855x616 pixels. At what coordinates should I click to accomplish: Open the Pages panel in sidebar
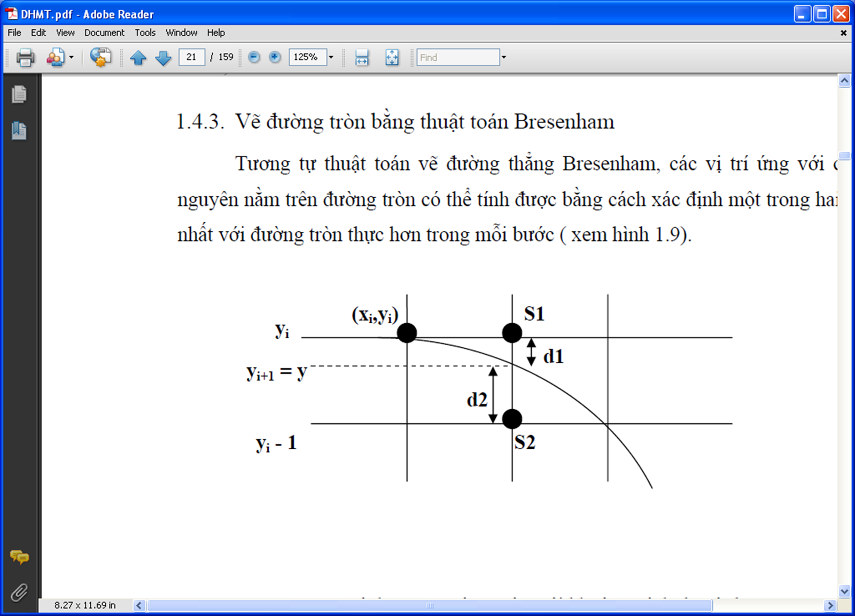tap(19, 94)
